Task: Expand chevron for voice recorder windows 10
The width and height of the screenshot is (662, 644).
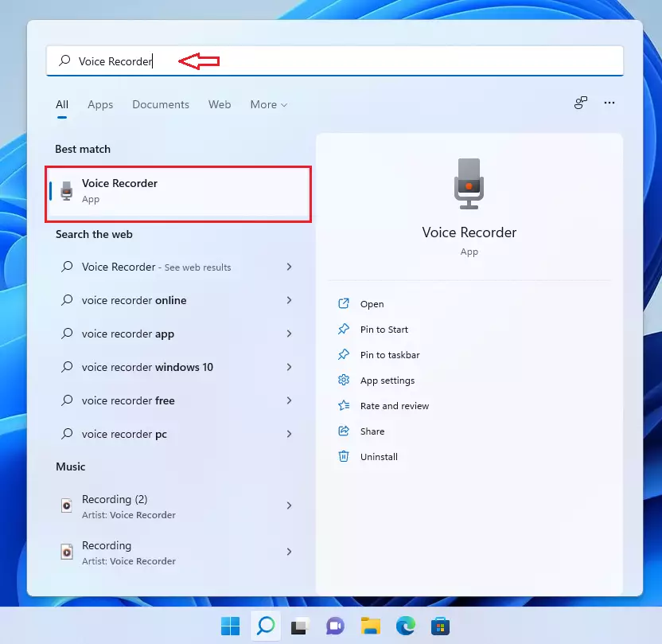Action: pos(289,367)
